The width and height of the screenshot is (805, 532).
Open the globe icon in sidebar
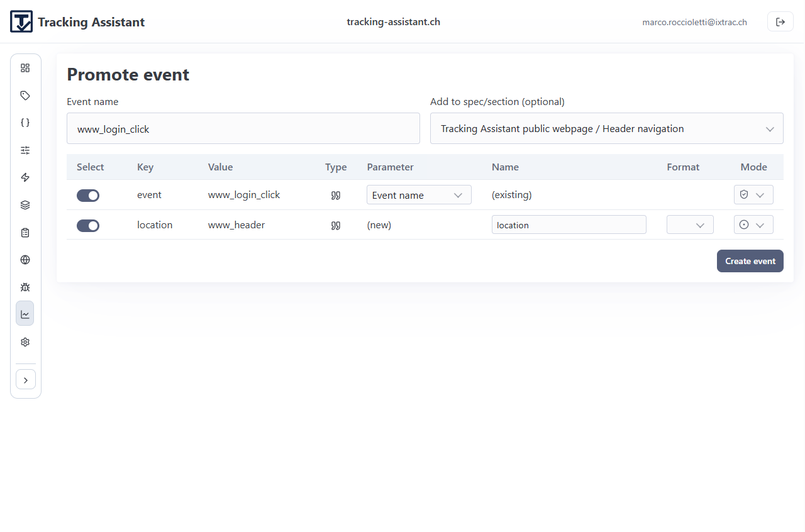pyautogui.click(x=25, y=260)
